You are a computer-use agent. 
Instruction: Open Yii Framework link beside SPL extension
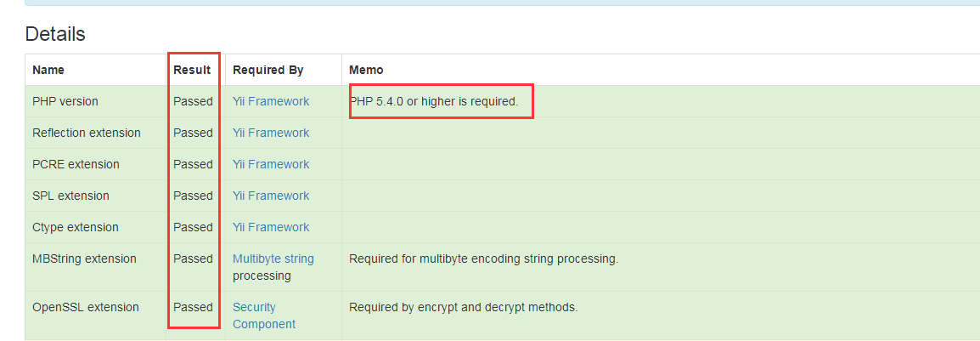pos(271,196)
